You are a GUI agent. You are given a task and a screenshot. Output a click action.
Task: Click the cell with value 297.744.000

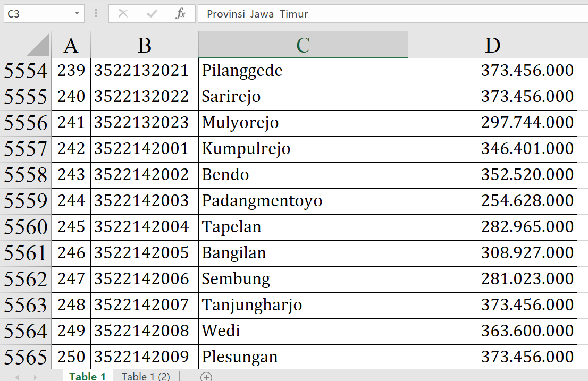click(492, 123)
